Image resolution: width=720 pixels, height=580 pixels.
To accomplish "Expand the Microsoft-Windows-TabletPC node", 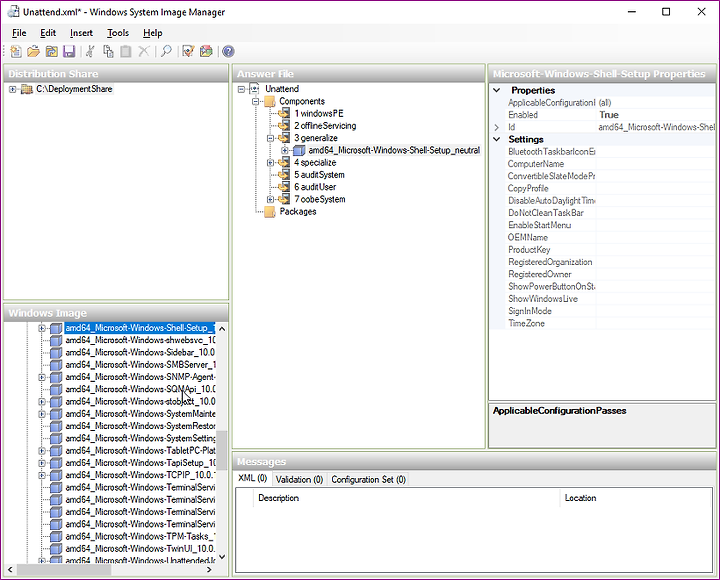I will pos(42,451).
